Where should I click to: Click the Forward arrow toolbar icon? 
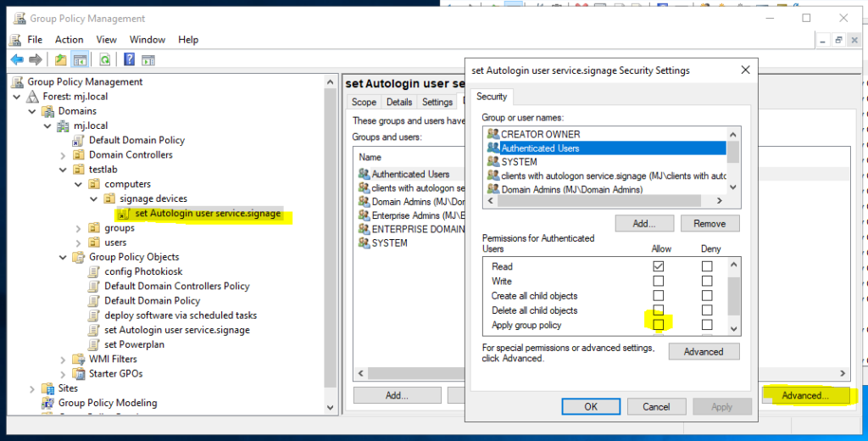click(36, 59)
